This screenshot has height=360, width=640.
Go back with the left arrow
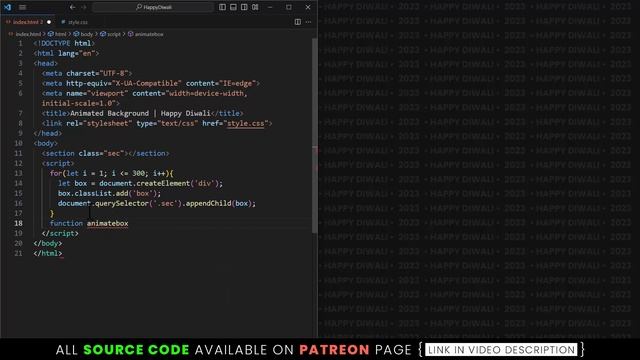tap(72, 7)
